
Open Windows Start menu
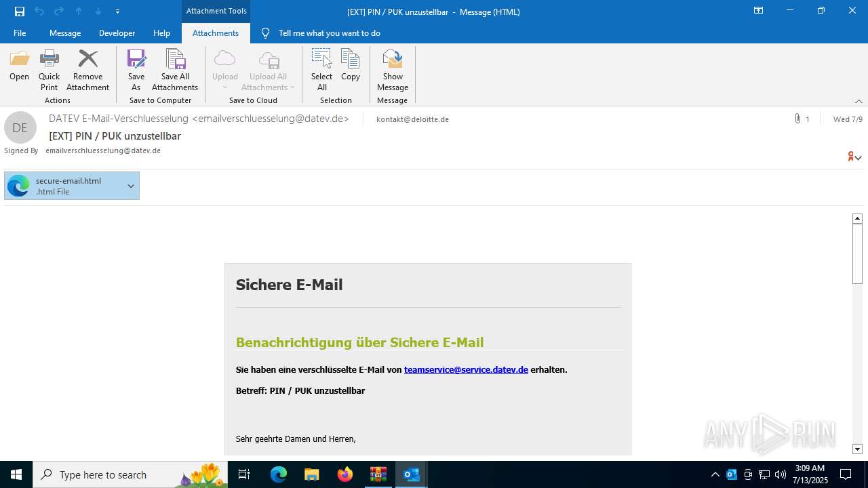click(16, 474)
